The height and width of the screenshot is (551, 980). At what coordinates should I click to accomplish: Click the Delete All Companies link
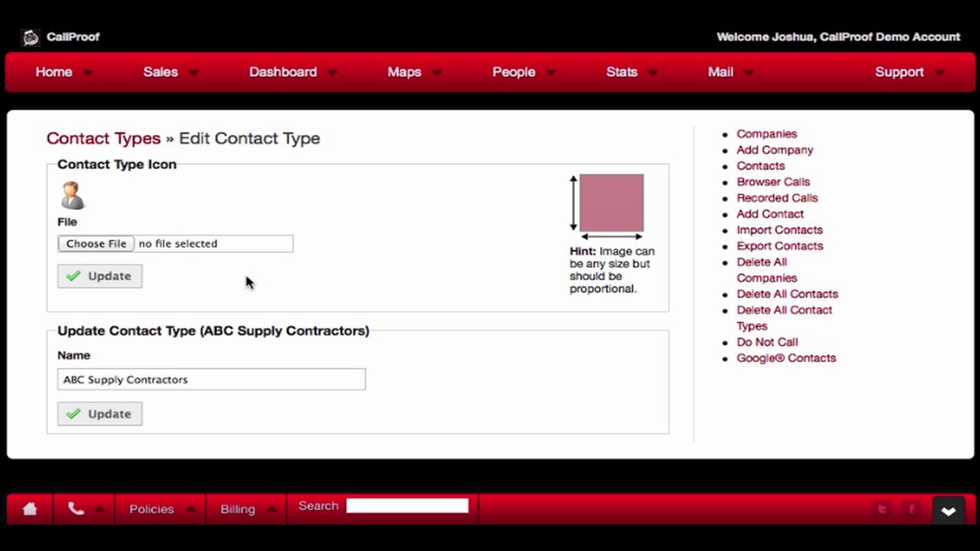point(767,270)
